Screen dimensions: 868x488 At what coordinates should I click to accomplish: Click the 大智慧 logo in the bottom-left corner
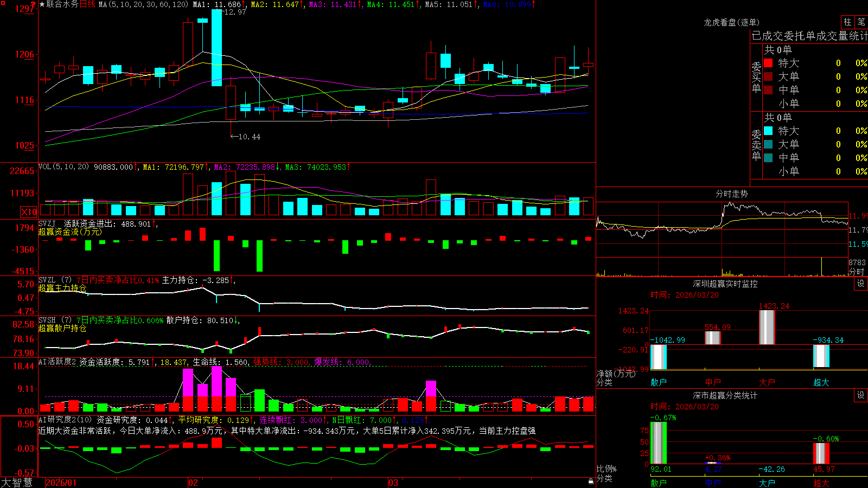tap(17, 483)
